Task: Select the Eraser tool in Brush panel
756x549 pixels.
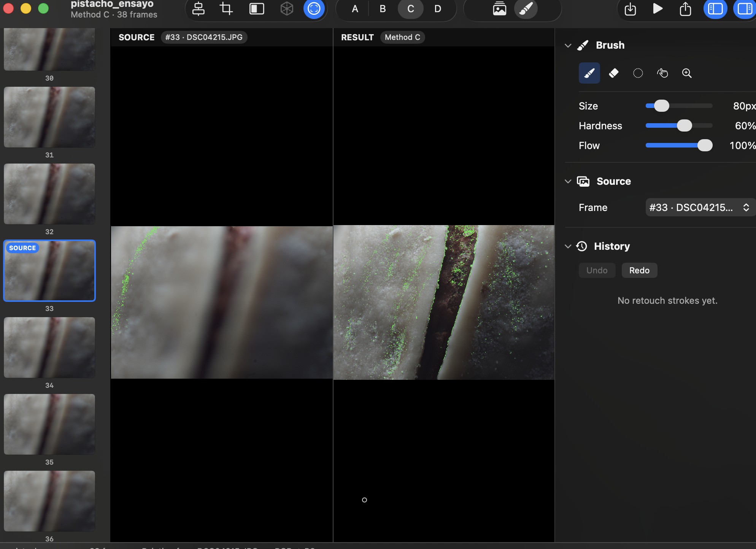Action: 613,73
